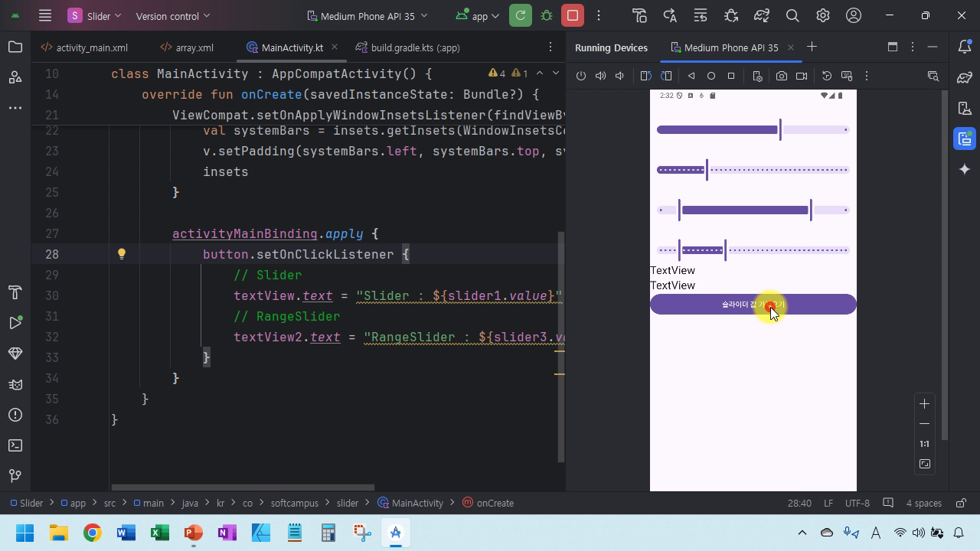Toggle the lightbulb quick-fix on line 28
This screenshot has width=980, height=551.
pyautogui.click(x=121, y=254)
